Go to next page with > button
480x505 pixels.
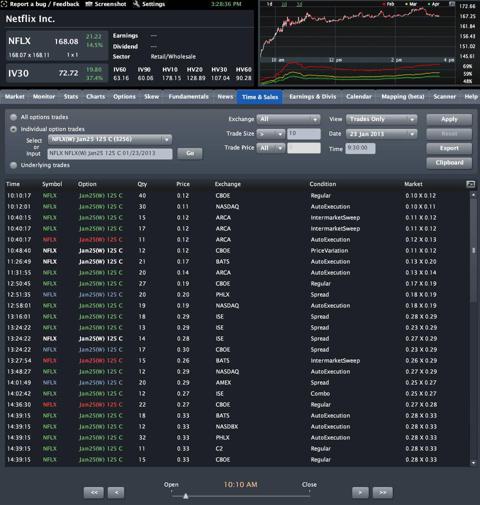coord(360,492)
